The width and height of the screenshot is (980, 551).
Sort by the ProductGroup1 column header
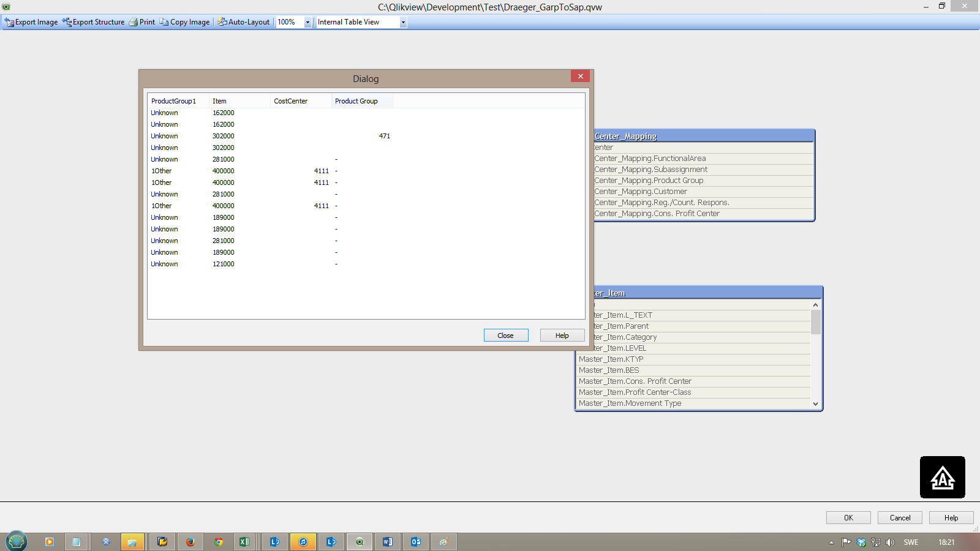pyautogui.click(x=174, y=101)
